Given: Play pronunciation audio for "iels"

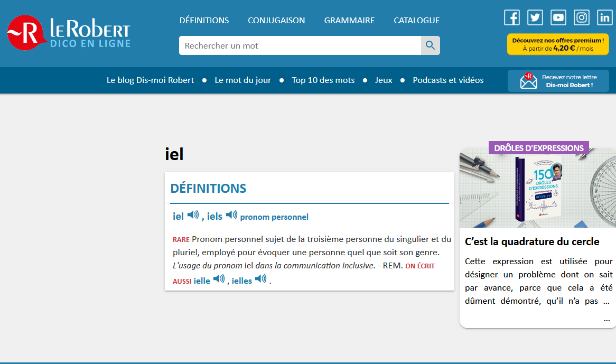Looking at the screenshot, I should [231, 215].
